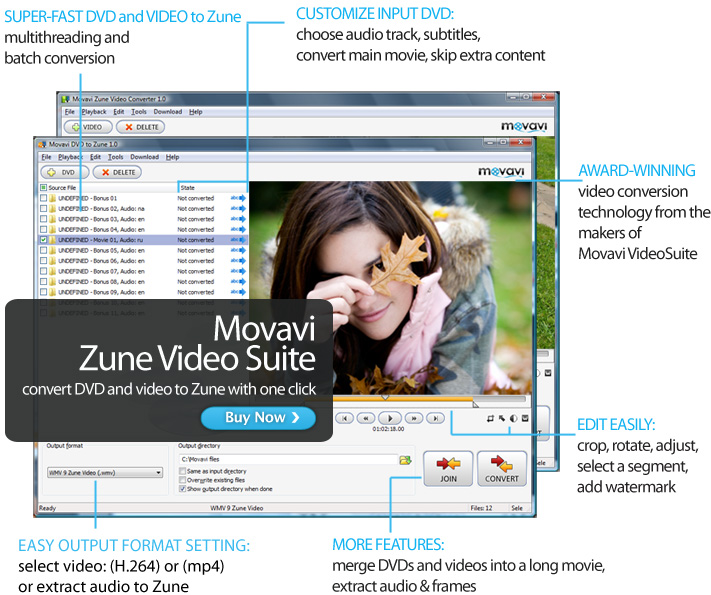This screenshot has width=711, height=595.
Task: Click rename arrow icon for Bonus 09
Action: click(239, 292)
